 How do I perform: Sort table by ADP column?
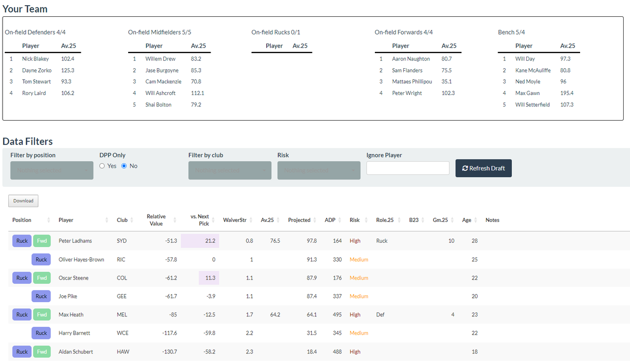pyautogui.click(x=333, y=220)
